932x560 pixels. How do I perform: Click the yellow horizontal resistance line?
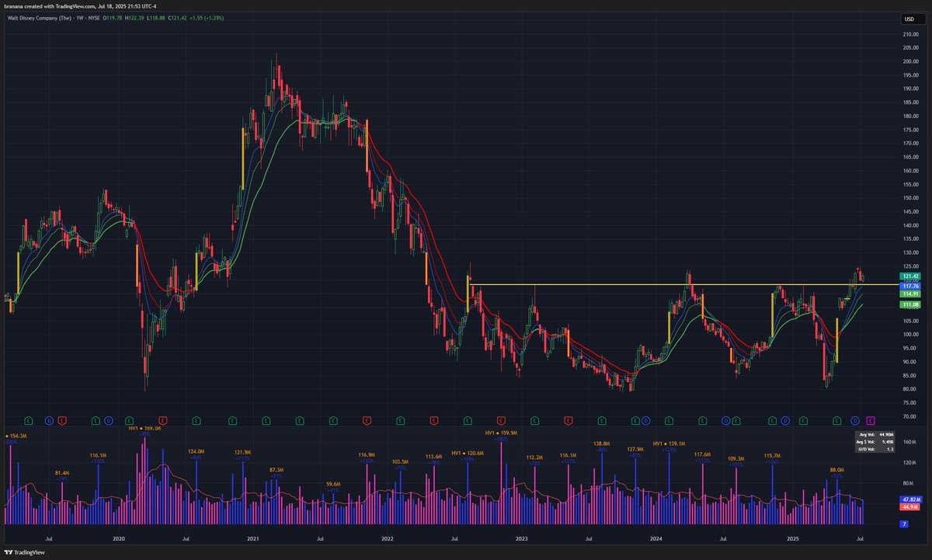pos(683,285)
